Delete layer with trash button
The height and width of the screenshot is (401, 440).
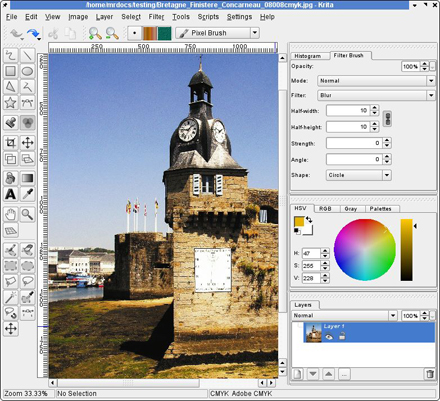pyautogui.click(x=430, y=374)
